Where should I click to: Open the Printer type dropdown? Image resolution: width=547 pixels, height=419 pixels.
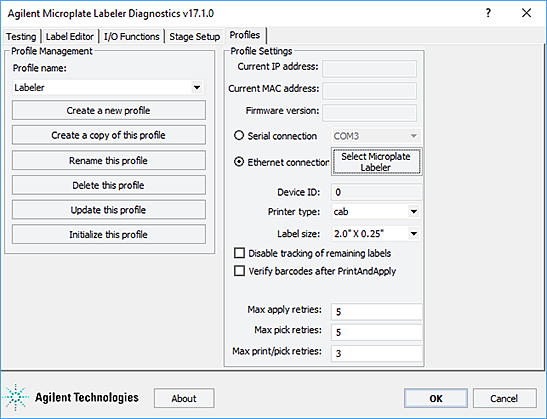pos(413,211)
